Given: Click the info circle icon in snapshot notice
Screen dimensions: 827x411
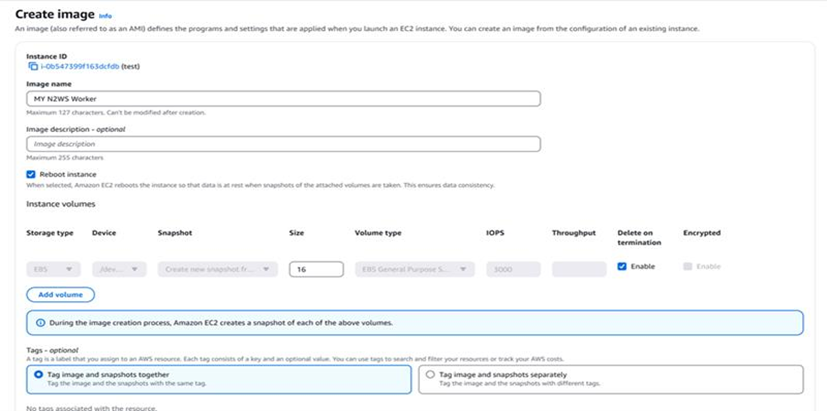Looking at the screenshot, I should (41, 323).
